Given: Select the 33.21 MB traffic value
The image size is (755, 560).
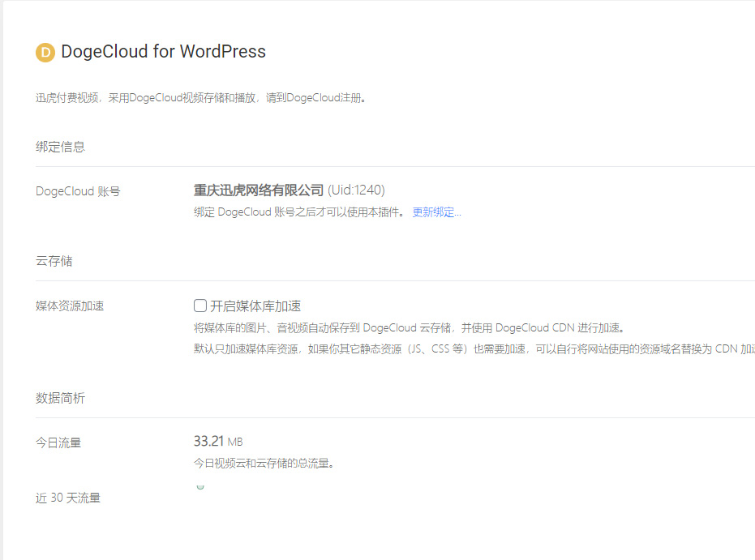Looking at the screenshot, I should click(218, 441).
